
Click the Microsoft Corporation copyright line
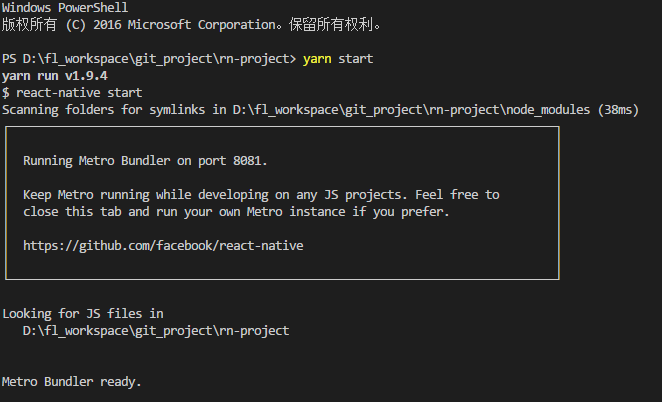pos(190,24)
